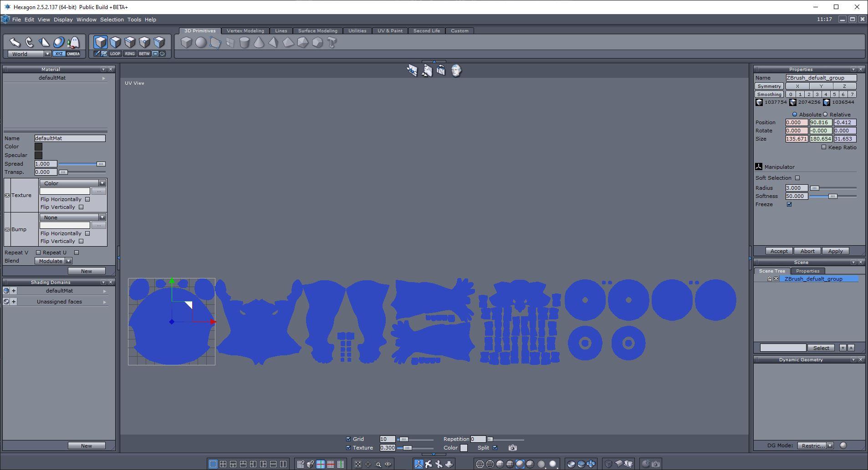The width and height of the screenshot is (868, 470).
Task: Enable the Auto-select cube mode
Action: tap(159, 42)
